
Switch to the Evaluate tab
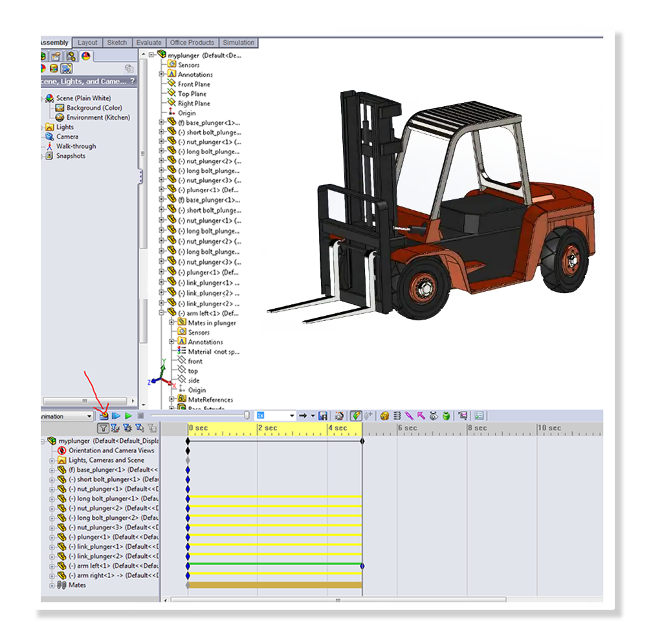point(149,42)
